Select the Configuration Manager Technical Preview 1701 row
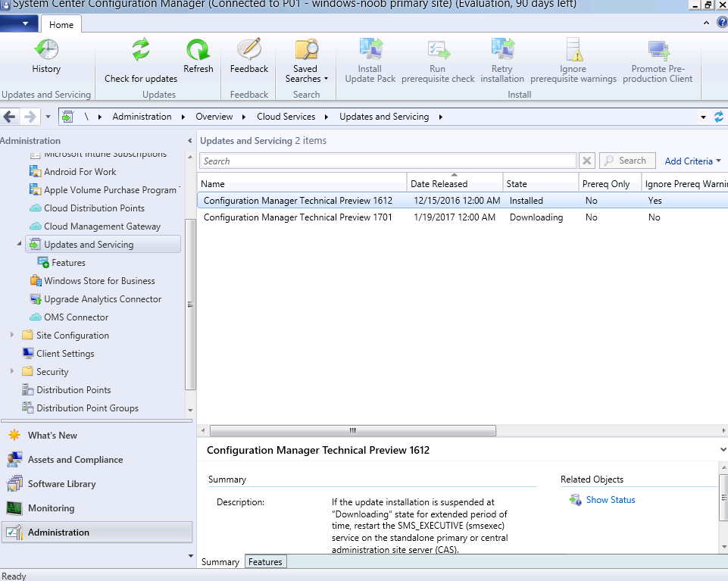This screenshot has height=581, width=728. pos(462,217)
